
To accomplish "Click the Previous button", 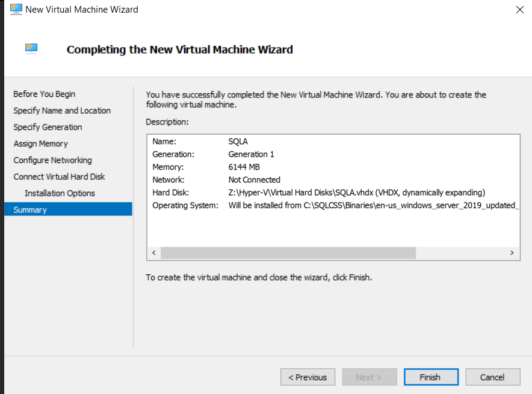I will pos(308,377).
